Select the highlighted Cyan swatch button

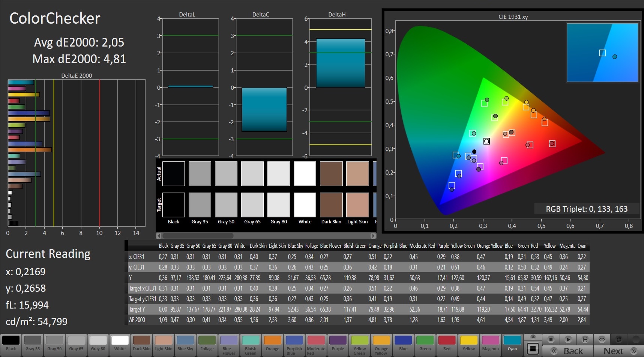[x=512, y=344]
